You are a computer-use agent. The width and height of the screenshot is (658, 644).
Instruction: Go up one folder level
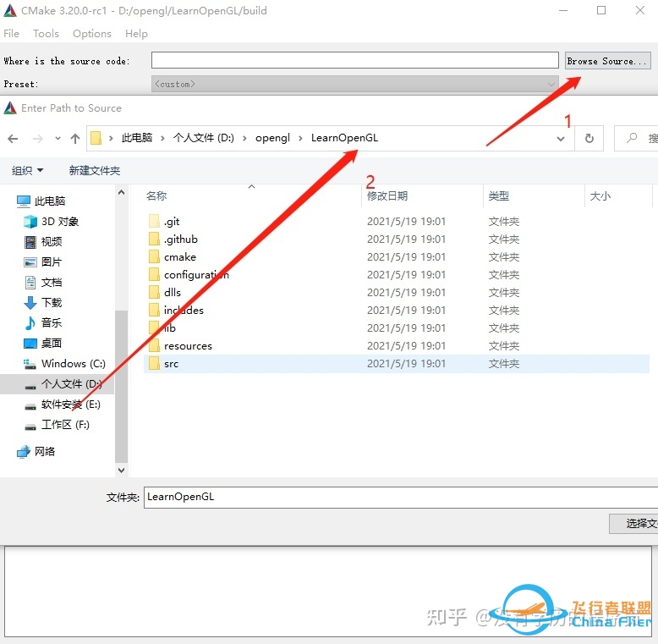click(x=75, y=138)
